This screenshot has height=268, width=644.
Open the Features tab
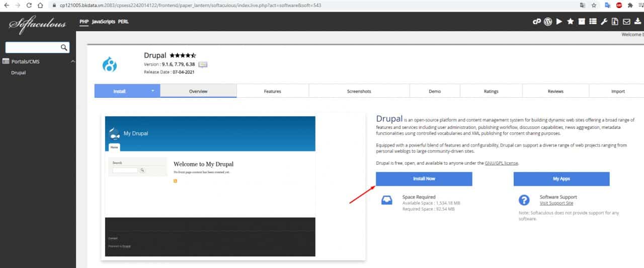click(273, 91)
